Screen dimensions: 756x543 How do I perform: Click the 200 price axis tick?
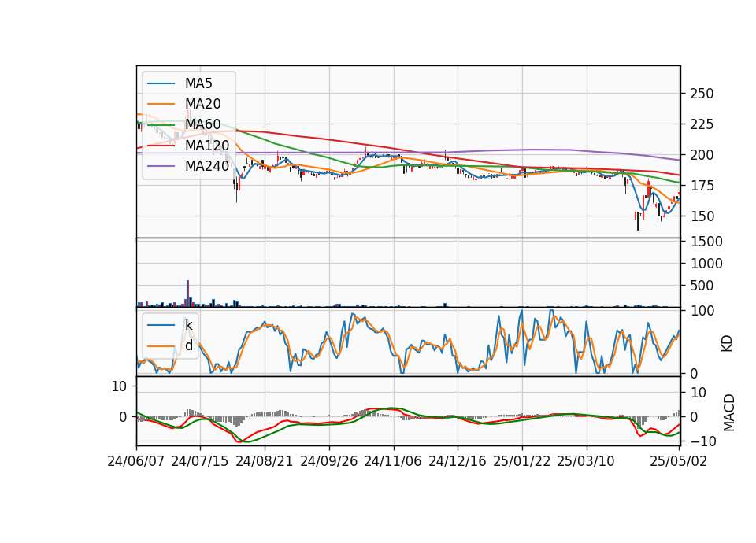(702, 155)
